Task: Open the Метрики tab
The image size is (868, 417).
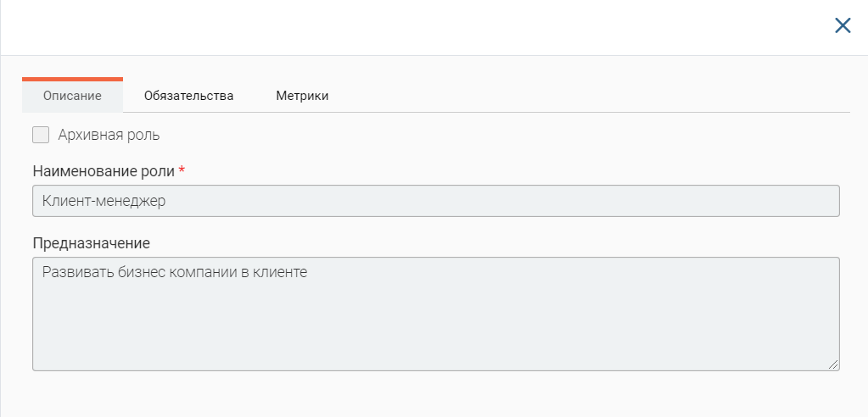Action: (302, 96)
